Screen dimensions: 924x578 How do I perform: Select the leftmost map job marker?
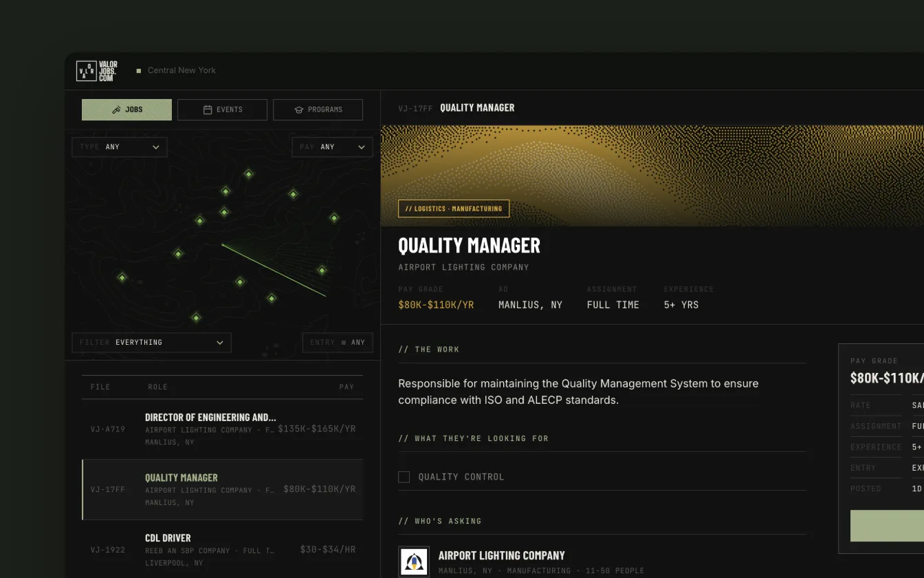point(122,277)
